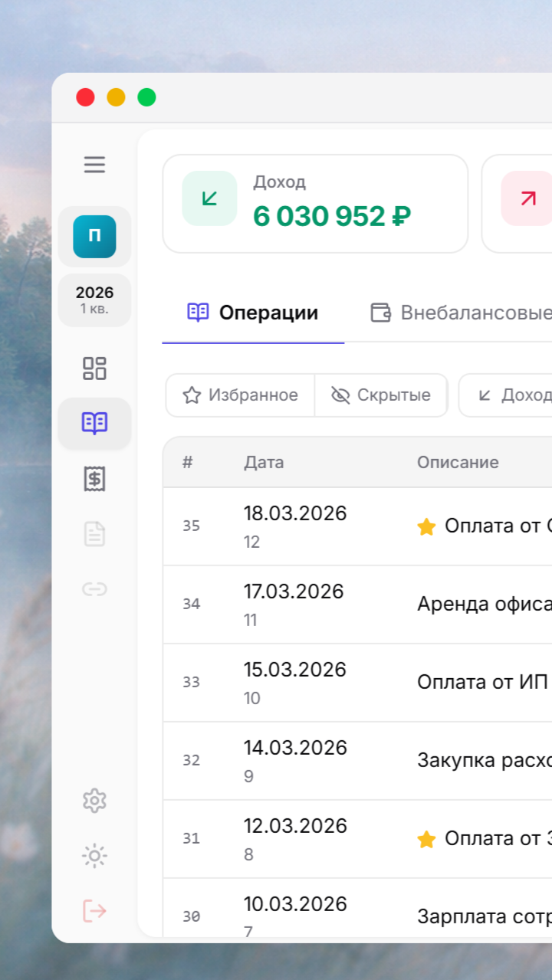
Task: Open the hamburger menu in the sidebar
Action: pyautogui.click(x=94, y=165)
